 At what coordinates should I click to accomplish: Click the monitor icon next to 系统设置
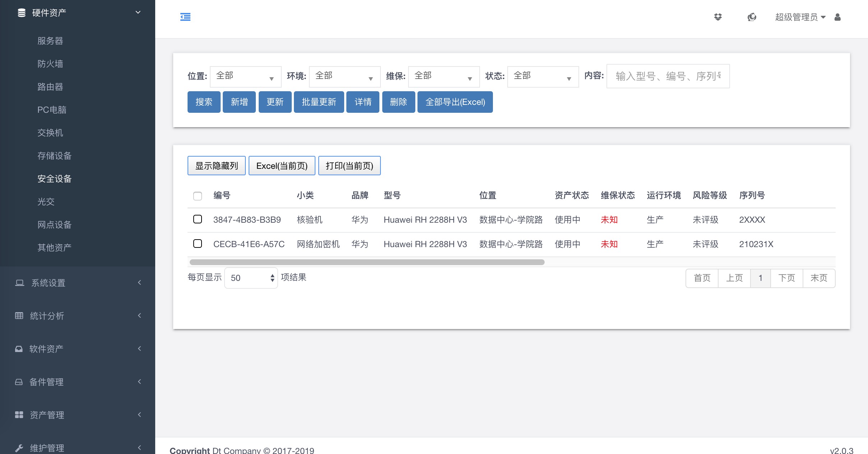19,283
